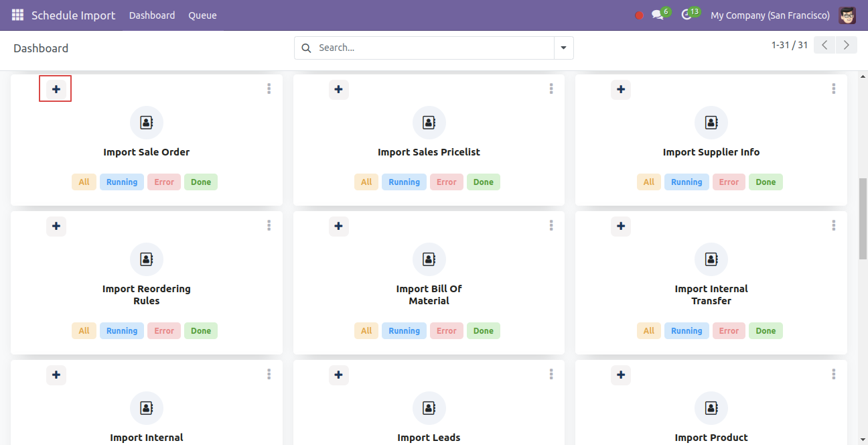Show Error for Import Reordering Rules
The height and width of the screenshot is (445, 868).
(164, 330)
